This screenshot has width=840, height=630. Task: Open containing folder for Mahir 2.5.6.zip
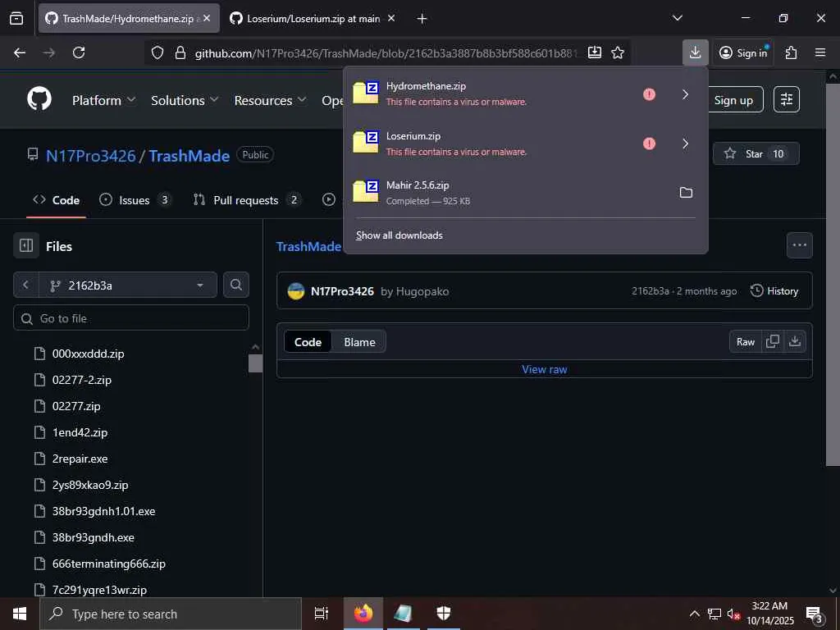pos(686,192)
